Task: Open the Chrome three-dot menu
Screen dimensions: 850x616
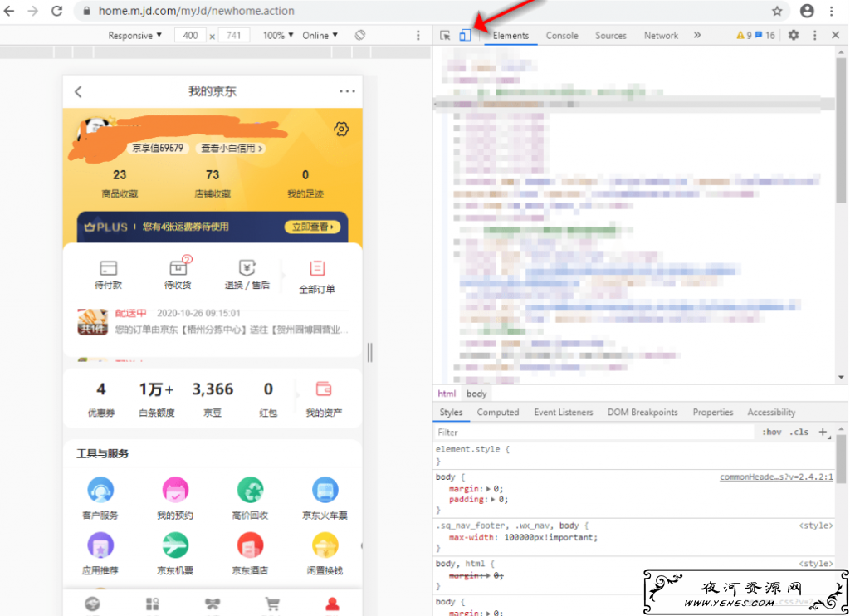Action: [832, 11]
